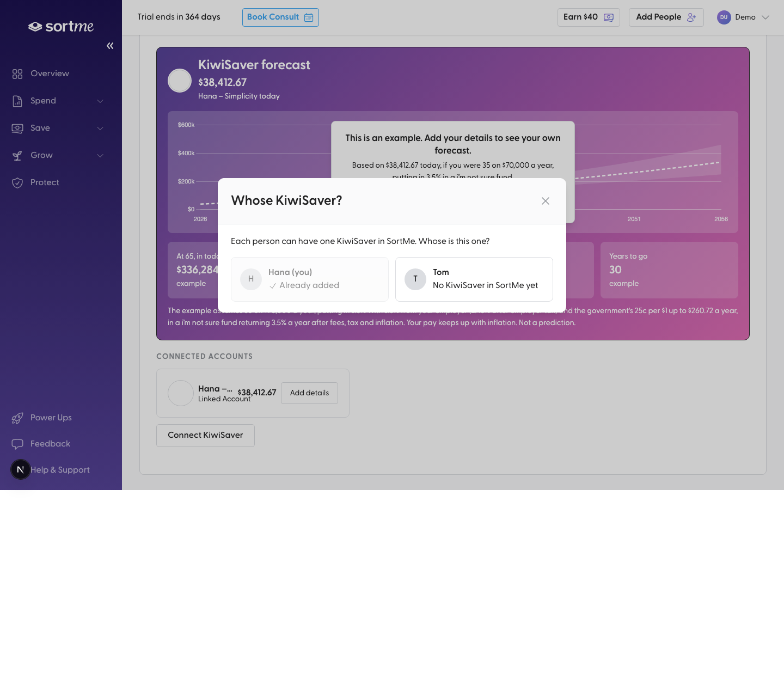This screenshot has height=691, width=784.
Task: Click the T avatar for Tom
Action: tap(415, 279)
